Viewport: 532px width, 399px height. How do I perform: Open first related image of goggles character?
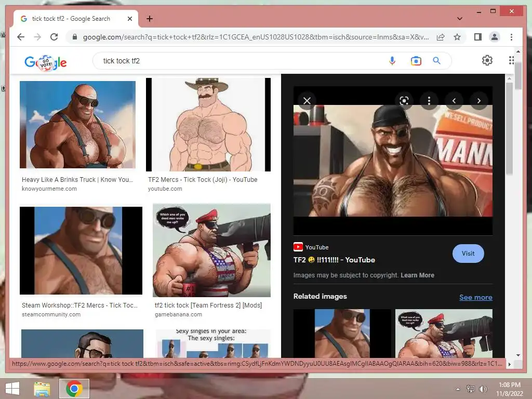pos(342,333)
